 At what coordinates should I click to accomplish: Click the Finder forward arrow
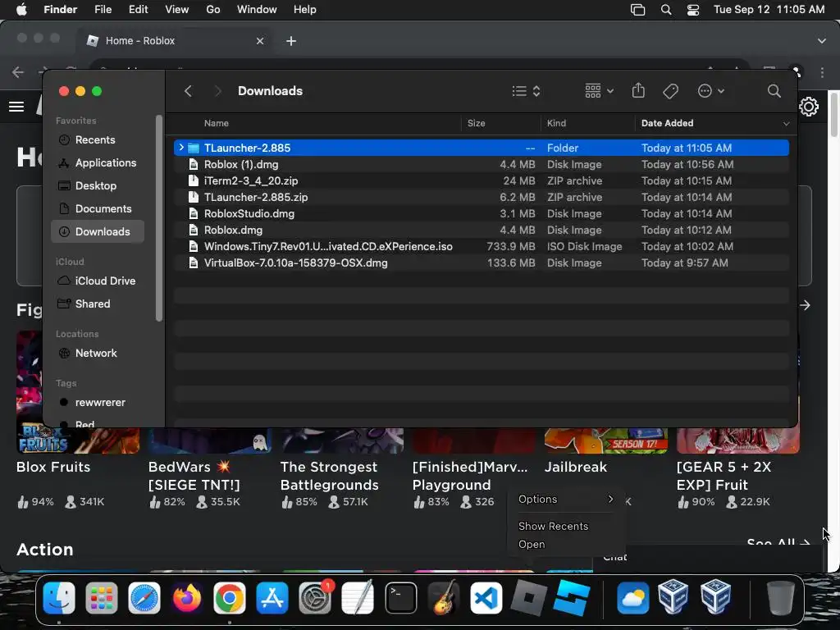tap(217, 91)
